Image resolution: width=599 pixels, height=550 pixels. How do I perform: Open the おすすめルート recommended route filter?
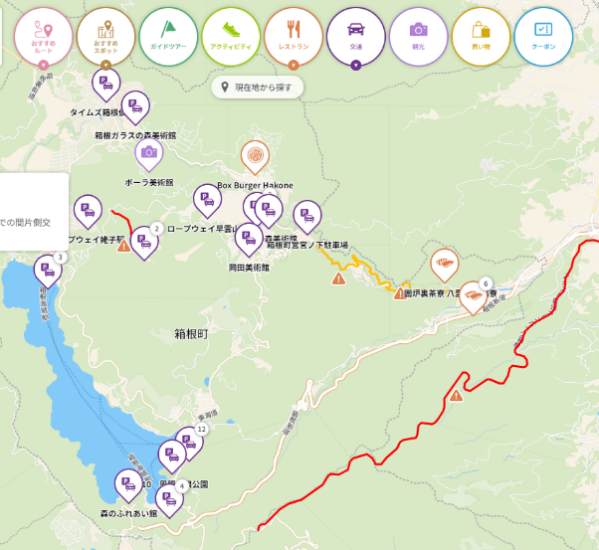tap(44, 37)
